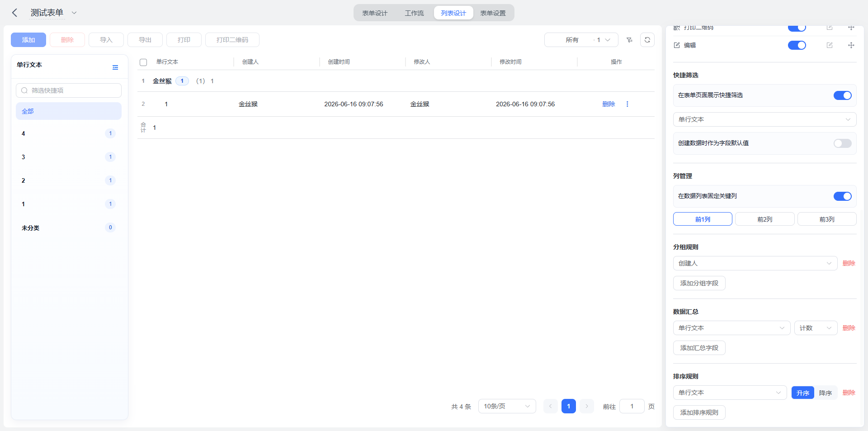The height and width of the screenshot is (431, 868).
Task: Click the 打印 button
Action: coord(184,40)
